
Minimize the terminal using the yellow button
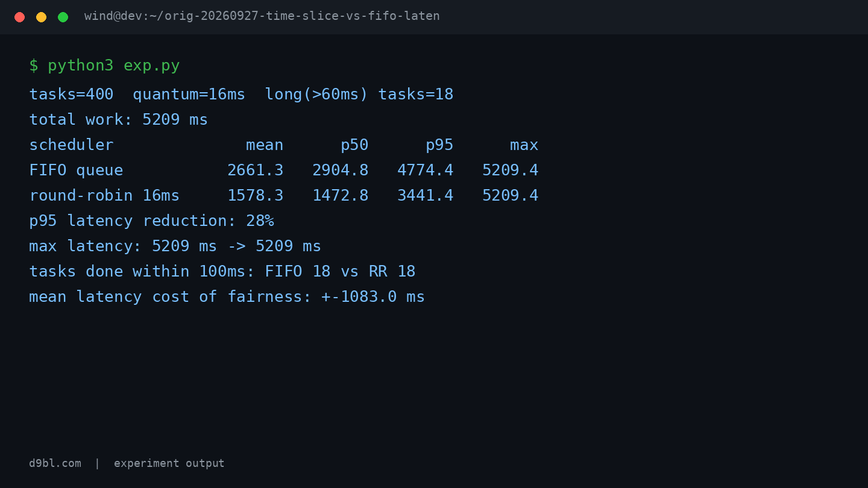[41, 17]
